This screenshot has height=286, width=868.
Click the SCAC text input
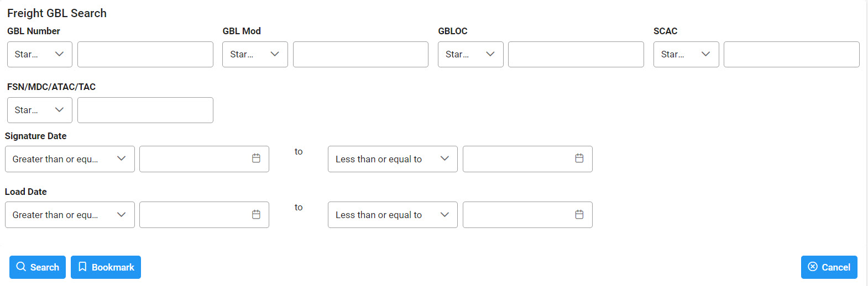(x=792, y=54)
